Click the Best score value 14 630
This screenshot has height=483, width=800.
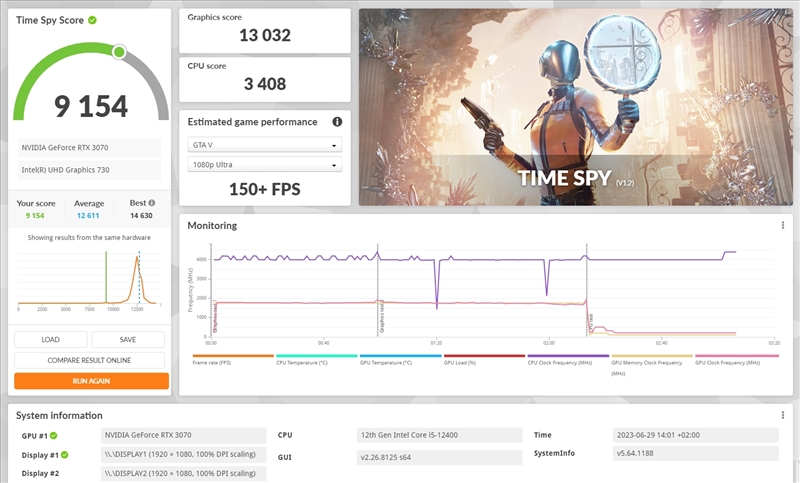tap(141, 216)
